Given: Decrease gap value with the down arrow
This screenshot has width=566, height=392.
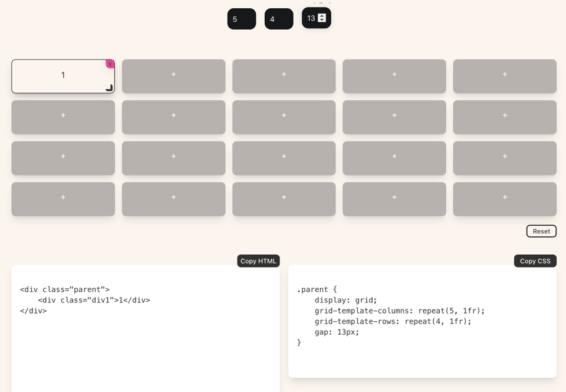Looking at the screenshot, I should tap(322, 21).
